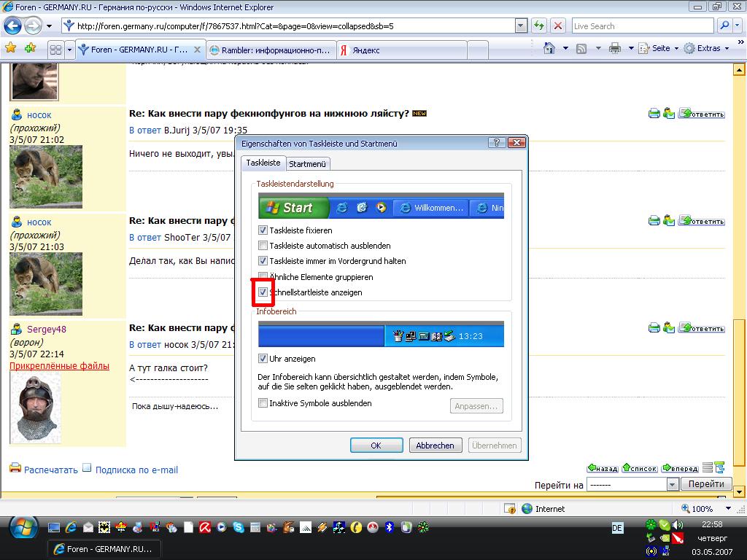Toggle the Taskleiste fixieren checkbox

point(263,230)
